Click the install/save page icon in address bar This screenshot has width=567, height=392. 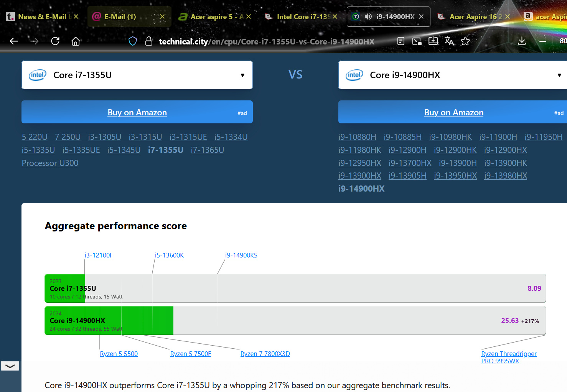pos(433,41)
